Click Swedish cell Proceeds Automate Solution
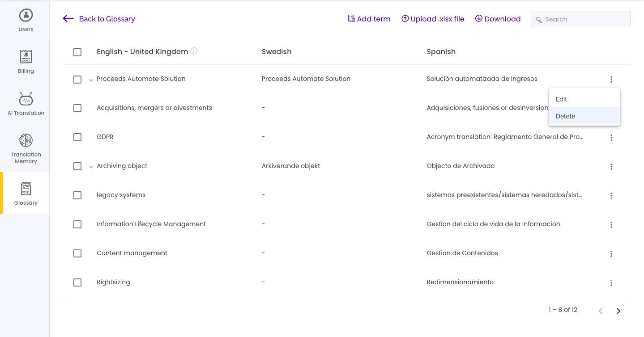 point(306,79)
